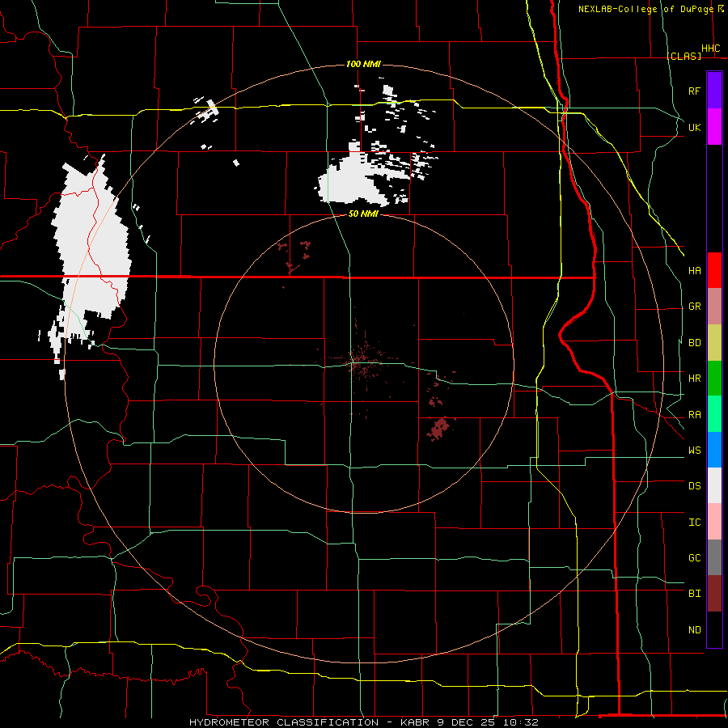The image size is (728, 728).
Task: Click the brown BI legend swatch
Action: click(x=714, y=594)
